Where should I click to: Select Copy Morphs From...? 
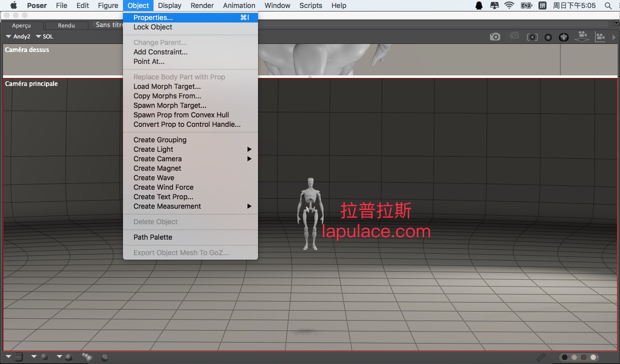pos(190,96)
